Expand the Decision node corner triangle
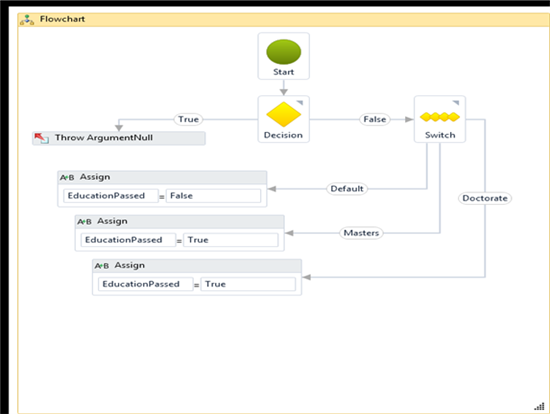The width and height of the screenshot is (550, 414). [x=300, y=103]
